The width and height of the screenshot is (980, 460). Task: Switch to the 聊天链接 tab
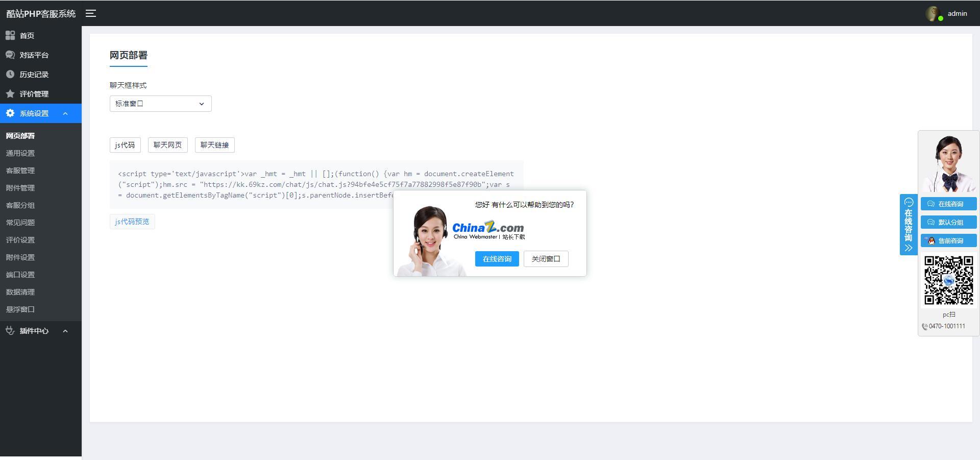point(214,145)
